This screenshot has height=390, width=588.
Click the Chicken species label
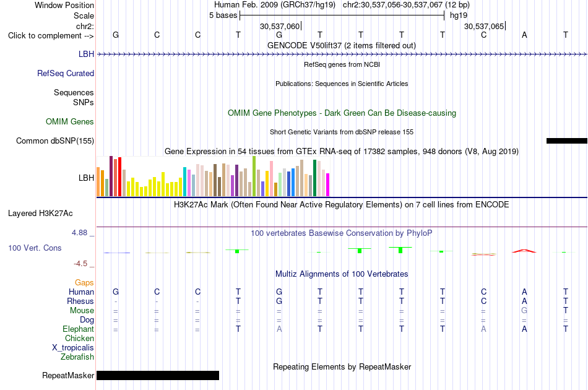pos(79,338)
